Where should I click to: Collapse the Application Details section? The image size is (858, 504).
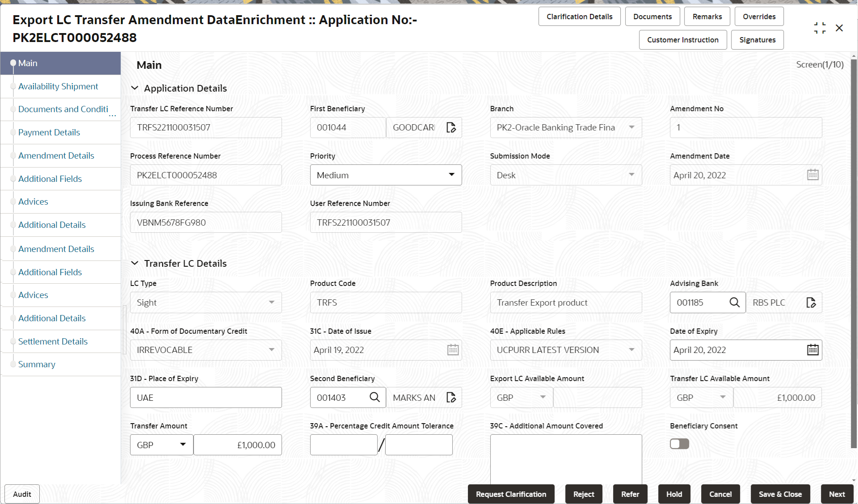pos(135,88)
